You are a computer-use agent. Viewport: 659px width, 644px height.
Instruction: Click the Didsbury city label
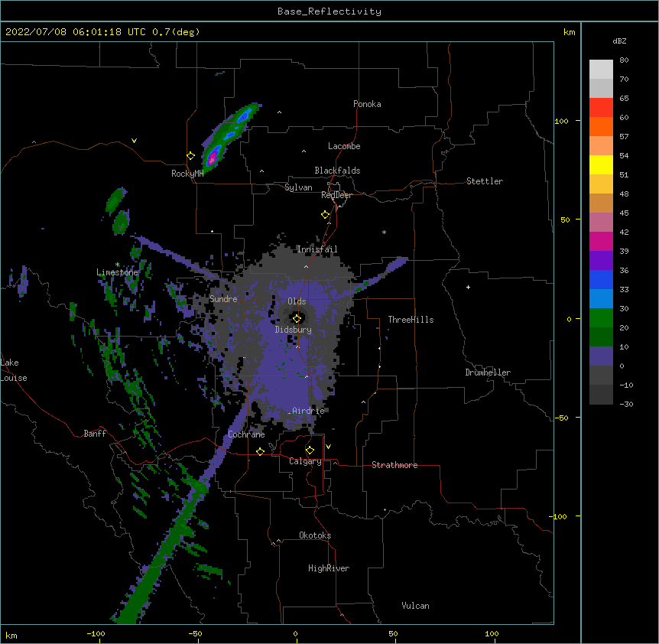(x=293, y=330)
